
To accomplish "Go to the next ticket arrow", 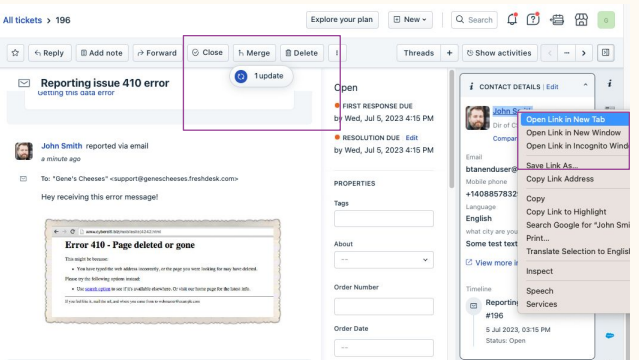I will [584, 53].
